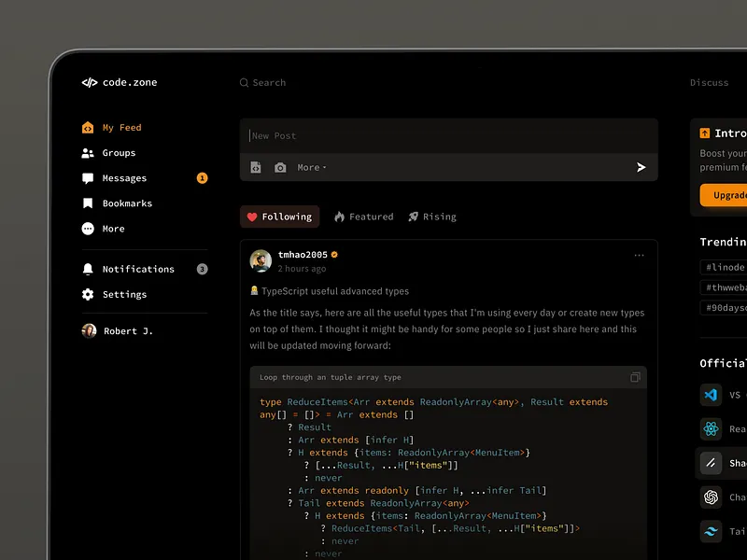This screenshot has width=747, height=560.
Task: Switch to the Rising tab
Action: click(x=432, y=217)
